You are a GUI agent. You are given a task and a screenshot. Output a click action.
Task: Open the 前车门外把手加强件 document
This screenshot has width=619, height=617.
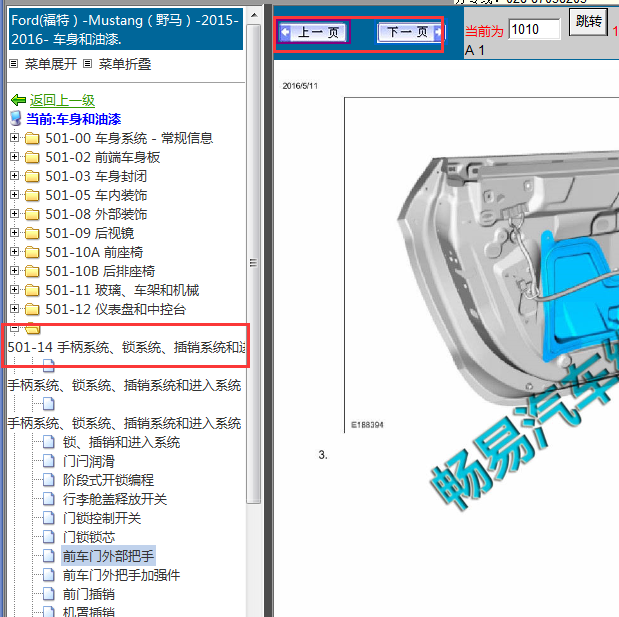click(122, 575)
